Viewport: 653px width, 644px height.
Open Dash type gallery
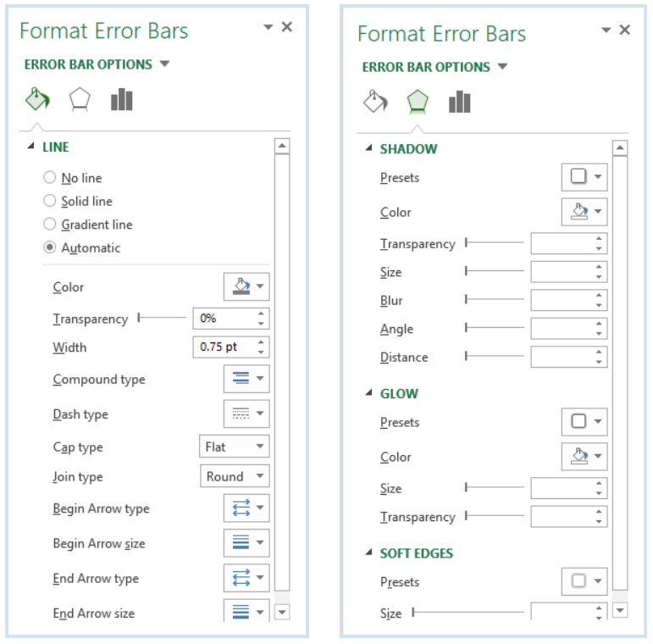[246, 414]
